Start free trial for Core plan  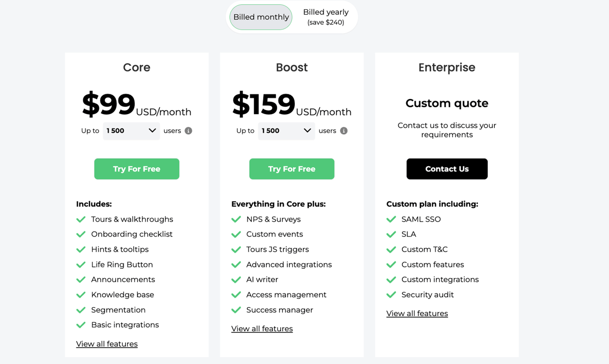[x=136, y=169]
